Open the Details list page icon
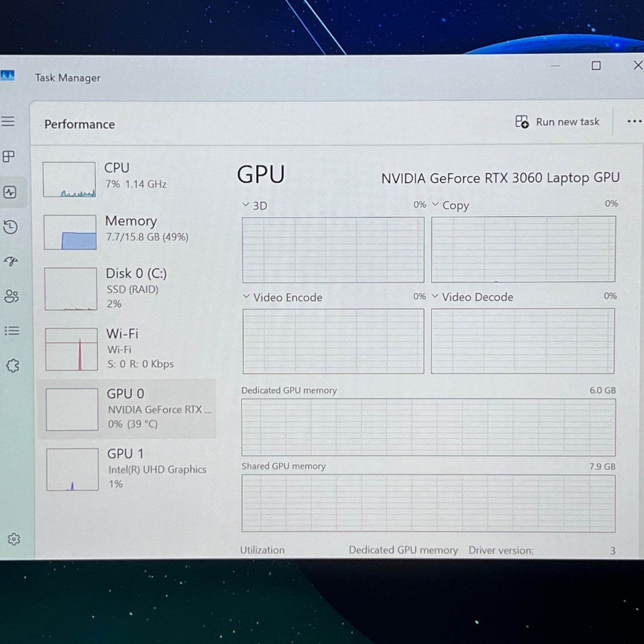644x644 pixels. coord(12,331)
